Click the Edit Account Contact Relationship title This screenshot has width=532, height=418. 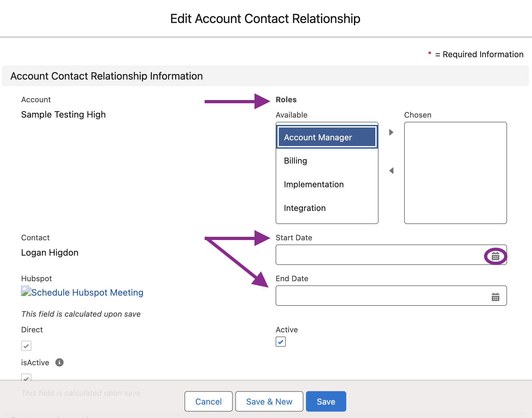tap(265, 19)
